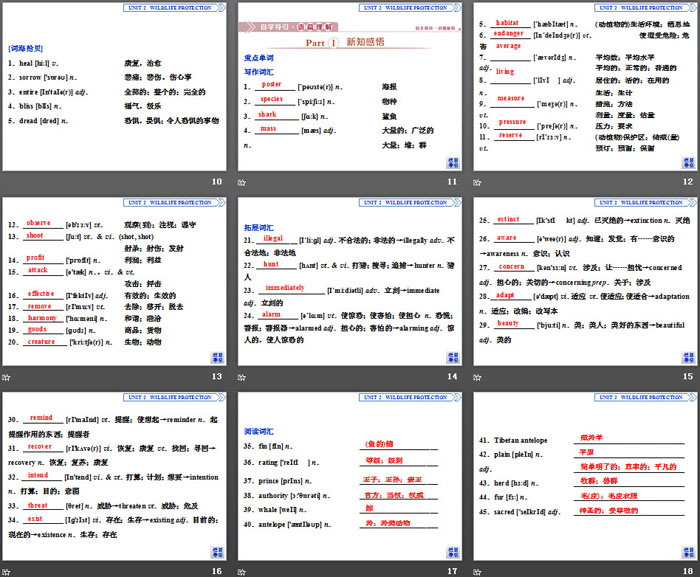Click the animation star icon under slide 11
This screenshot has width=700, height=577.
pyautogui.click(x=242, y=182)
